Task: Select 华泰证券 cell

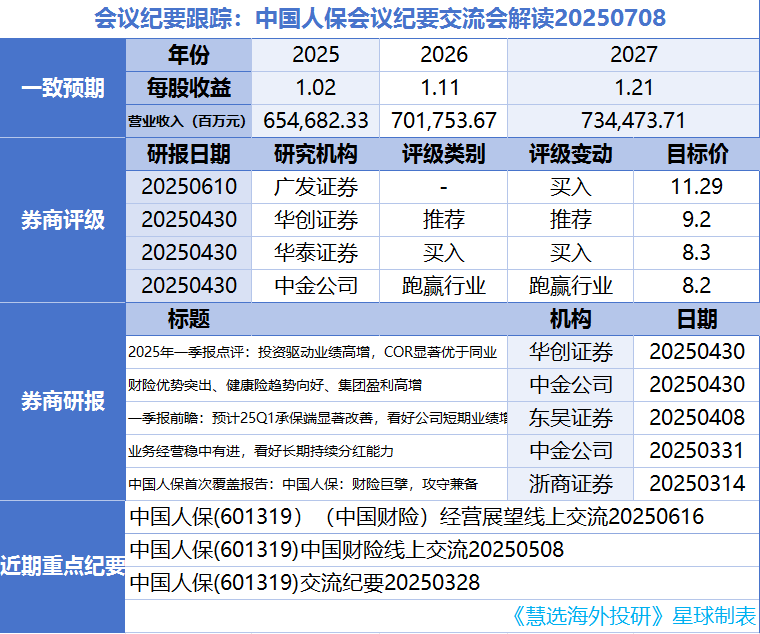Action: coord(316,253)
